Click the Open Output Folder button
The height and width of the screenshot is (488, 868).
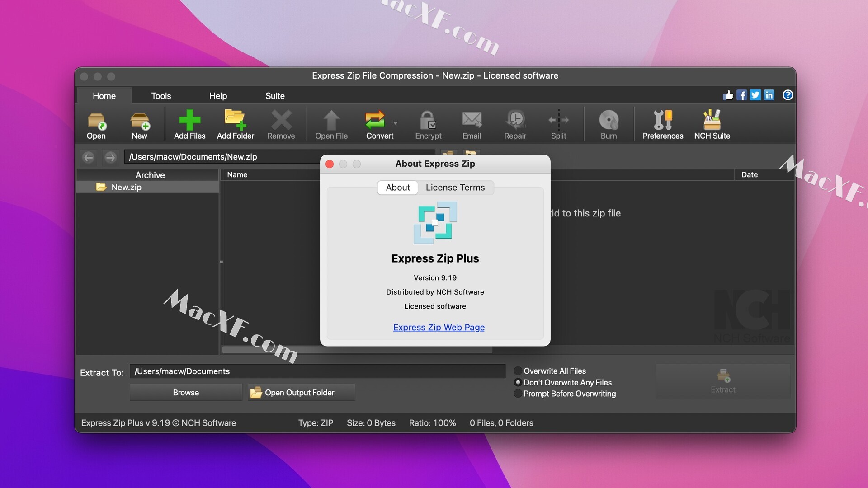[302, 393]
